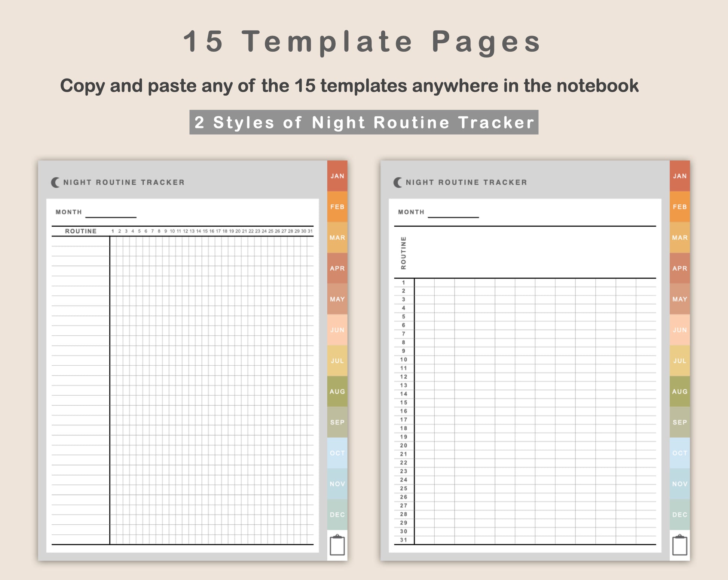
Task: Go to APR tab on left template
Action: 337,268
